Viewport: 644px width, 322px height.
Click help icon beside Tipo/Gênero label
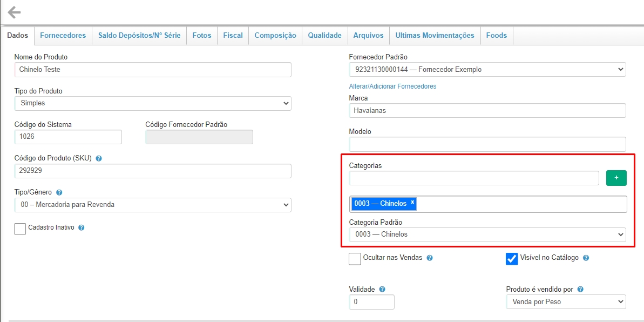59,192
